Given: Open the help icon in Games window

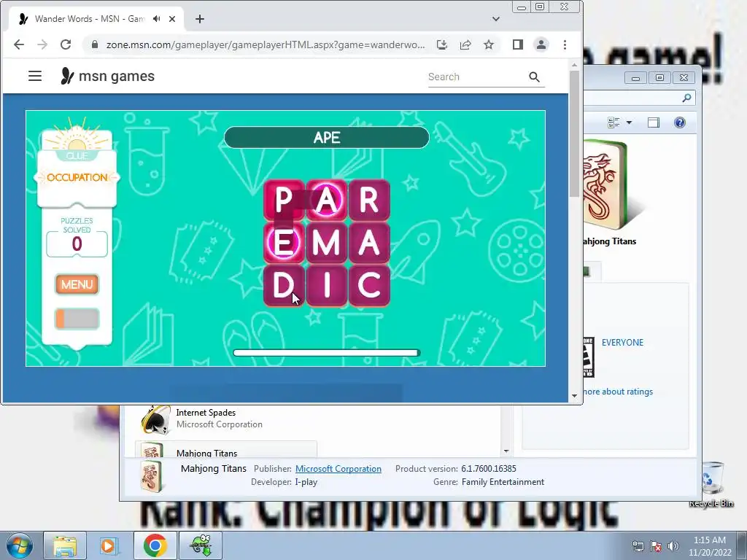Looking at the screenshot, I should click(x=680, y=122).
